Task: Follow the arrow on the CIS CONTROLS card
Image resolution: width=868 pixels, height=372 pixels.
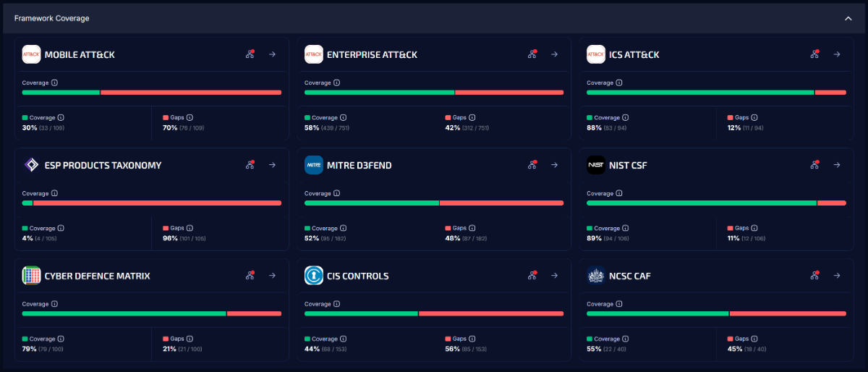Action: (x=554, y=276)
